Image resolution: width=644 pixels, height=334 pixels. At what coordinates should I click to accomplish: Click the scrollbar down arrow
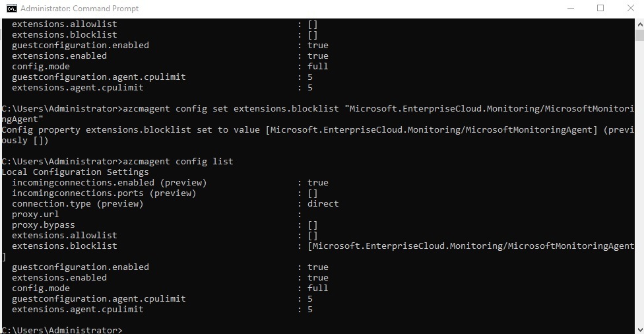(639, 329)
